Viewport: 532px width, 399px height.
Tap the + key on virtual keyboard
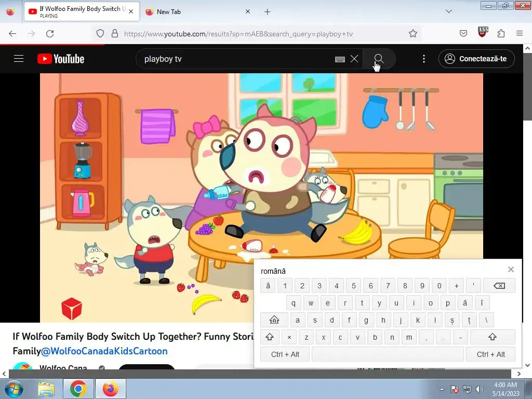(456, 286)
